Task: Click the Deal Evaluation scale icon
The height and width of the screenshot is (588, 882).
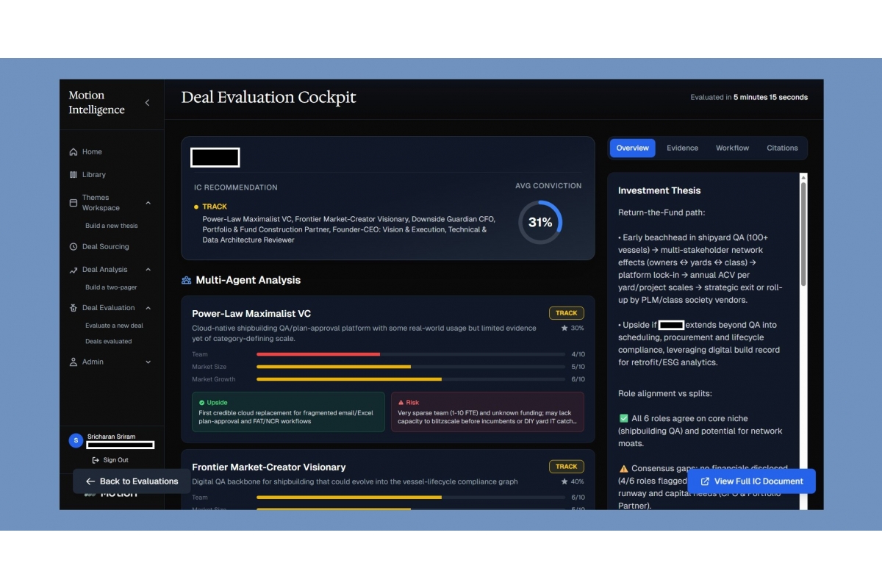Action: tap(73, 308)
